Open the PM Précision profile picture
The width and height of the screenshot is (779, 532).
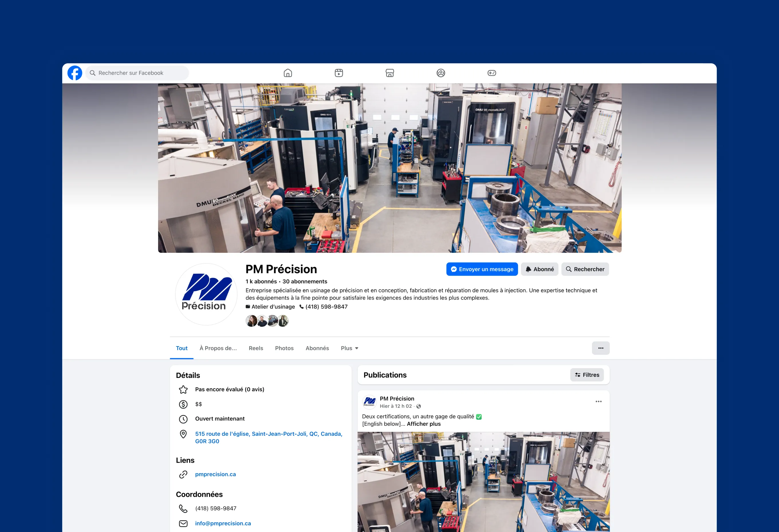click(206, 294)
